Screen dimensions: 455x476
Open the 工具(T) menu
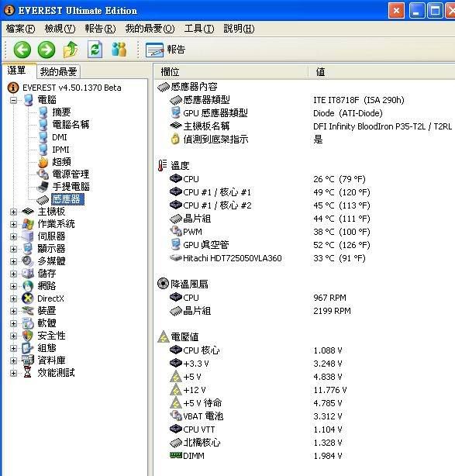pyautogui.click(x=199, y=29)
